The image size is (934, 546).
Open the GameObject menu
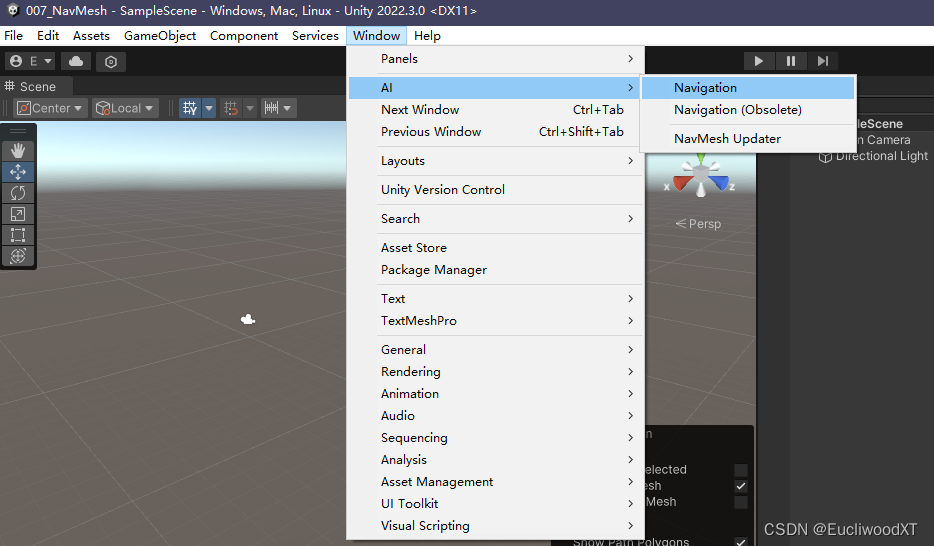[160, 36]
